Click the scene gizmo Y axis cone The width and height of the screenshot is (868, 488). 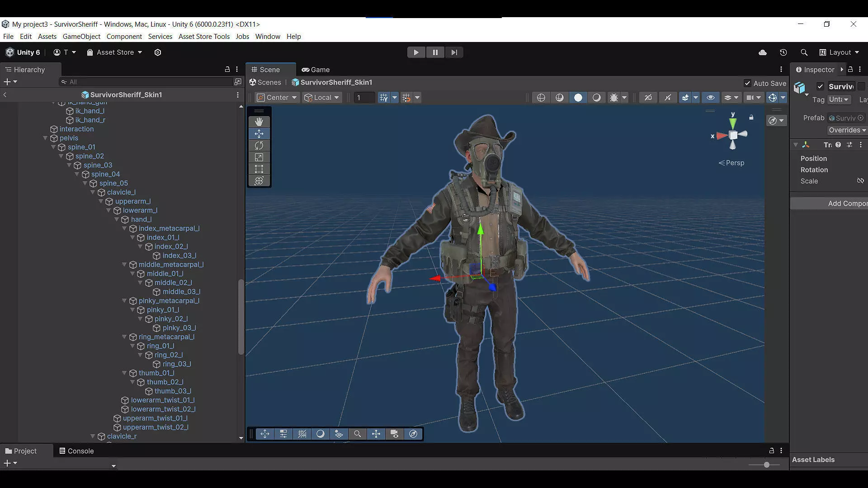[733, 122]
